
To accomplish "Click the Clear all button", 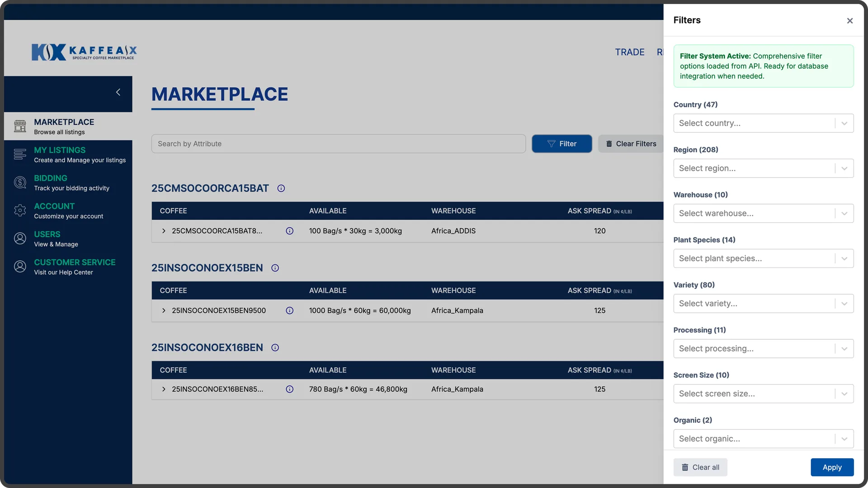I will click(700, 467).
